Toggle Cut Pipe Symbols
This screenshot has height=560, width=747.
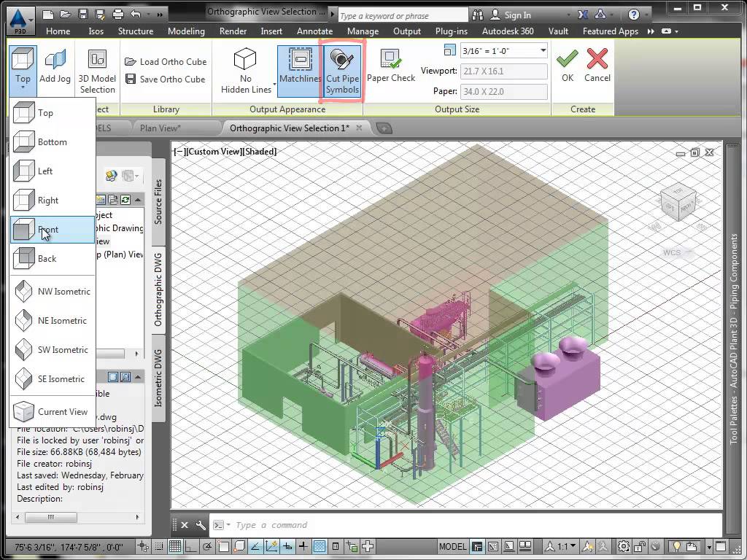click(342, 71)
